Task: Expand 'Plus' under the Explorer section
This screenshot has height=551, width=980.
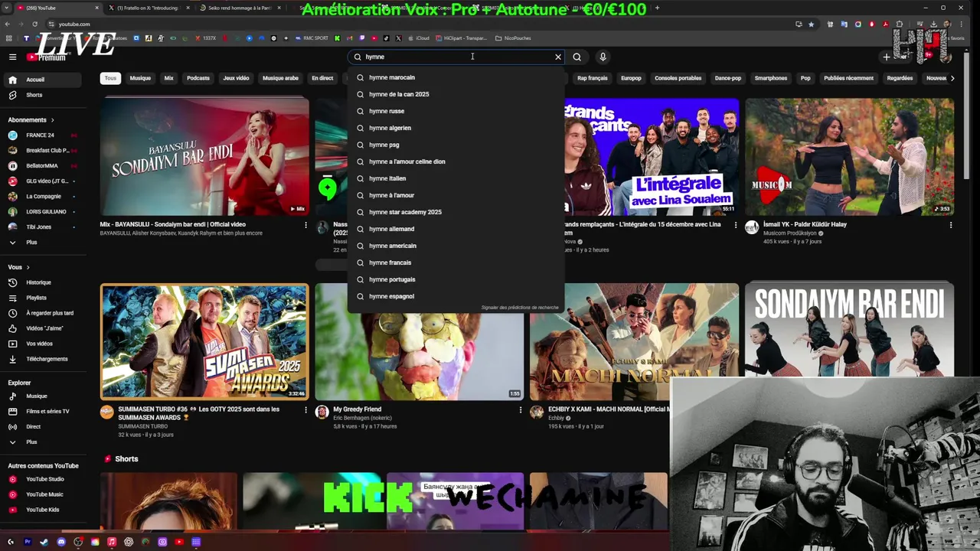Action: pyautogui.click(x=44, y=442)
